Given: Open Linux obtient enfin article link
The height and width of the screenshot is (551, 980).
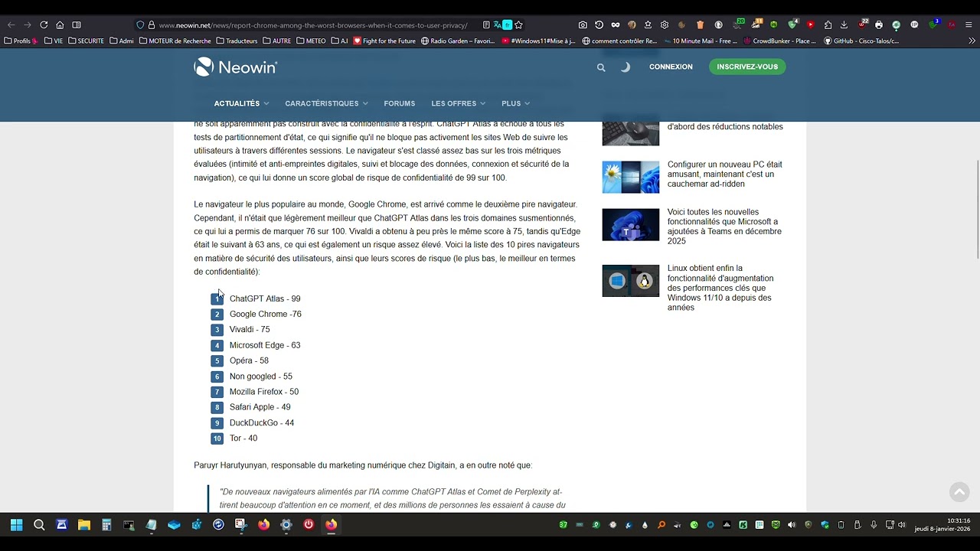Looking at the screenshot, I should pyautogui.click(x=720, y=288).
